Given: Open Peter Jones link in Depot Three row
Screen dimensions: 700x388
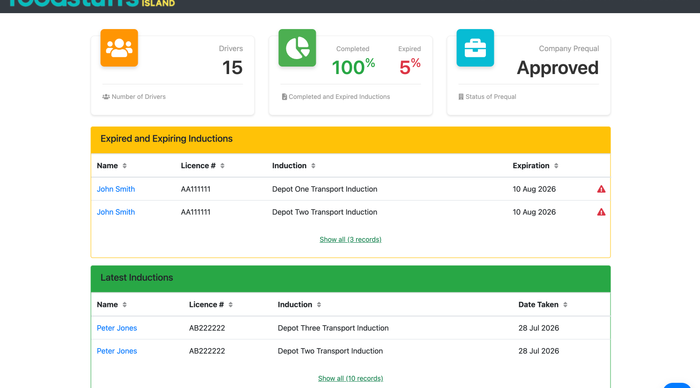Looking at the screenshot, I should [117, 328].
